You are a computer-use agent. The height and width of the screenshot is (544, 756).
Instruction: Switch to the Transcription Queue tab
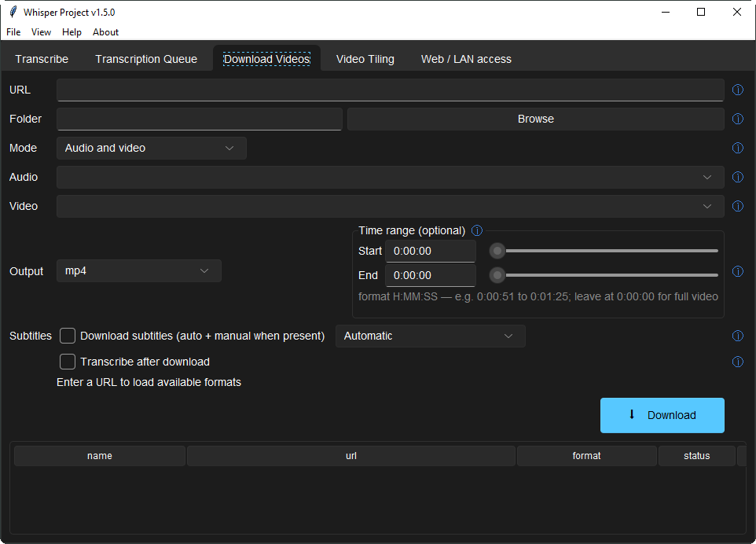tap(146, 59)
